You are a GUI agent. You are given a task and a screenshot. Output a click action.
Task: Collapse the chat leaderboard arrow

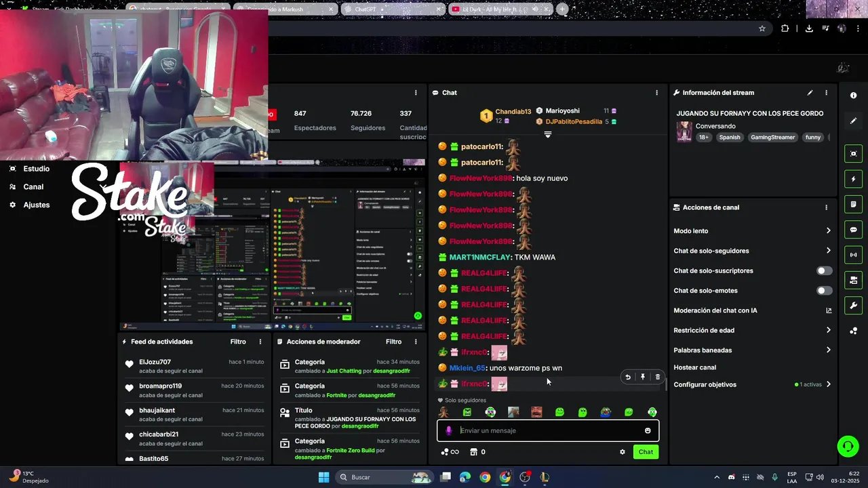(x=548, y=134)
